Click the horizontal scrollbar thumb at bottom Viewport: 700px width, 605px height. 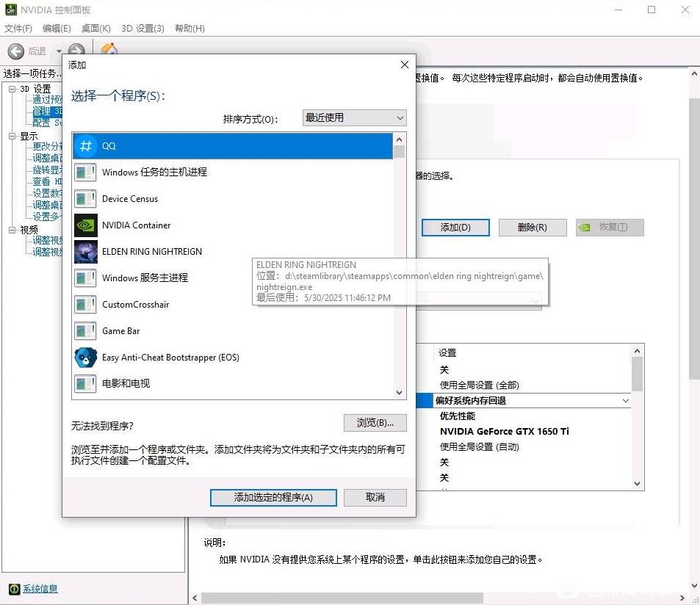pos(342,598)
